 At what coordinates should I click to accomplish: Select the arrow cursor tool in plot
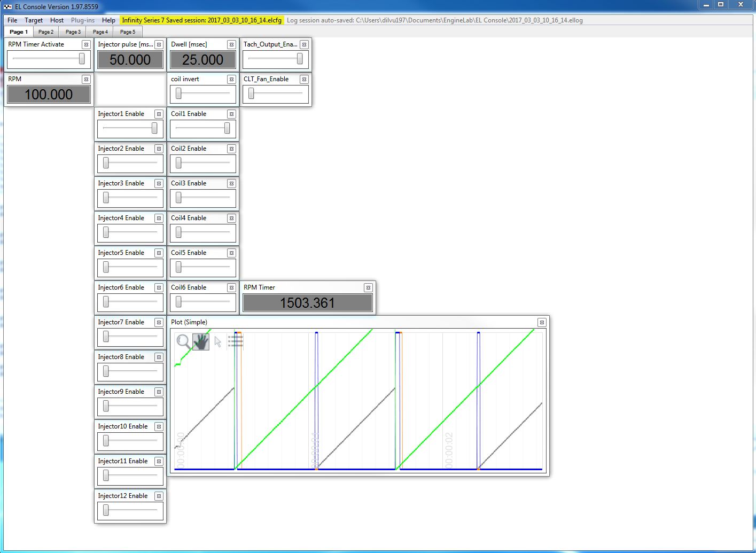tap(218, 341)
